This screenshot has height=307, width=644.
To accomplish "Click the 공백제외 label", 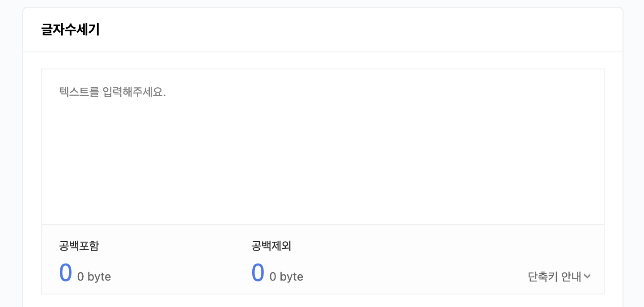I will click(x=271, y=246).
